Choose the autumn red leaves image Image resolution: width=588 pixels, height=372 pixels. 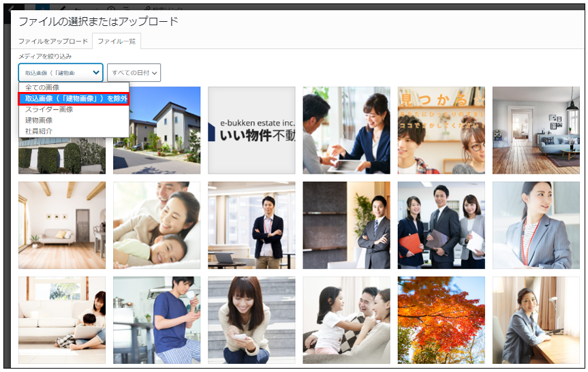[441, 320]
